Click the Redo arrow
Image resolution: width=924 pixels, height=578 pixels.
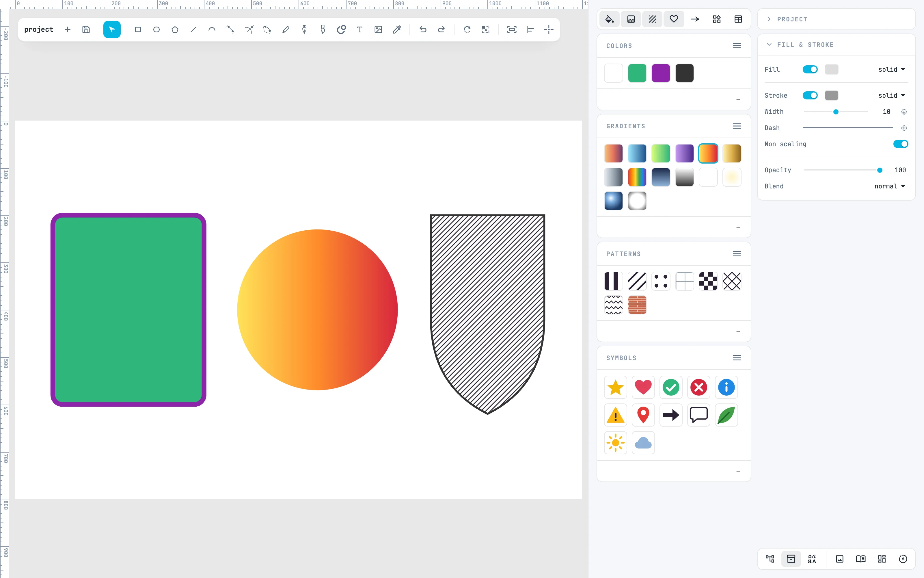click(441, 29)
